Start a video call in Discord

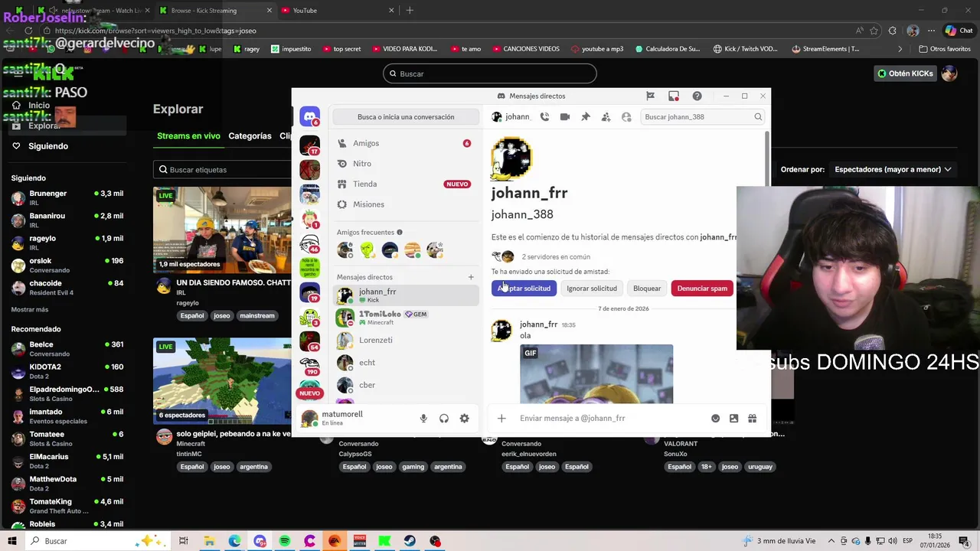(x=565, y=117)
